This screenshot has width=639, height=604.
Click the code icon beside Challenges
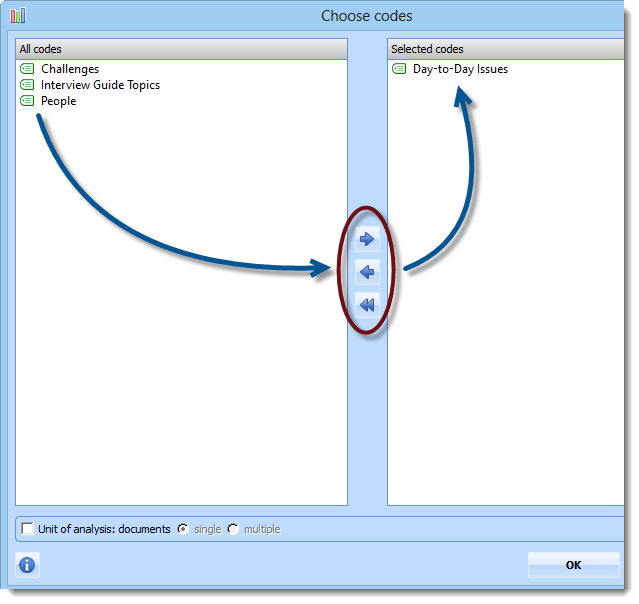pos(27,69)
